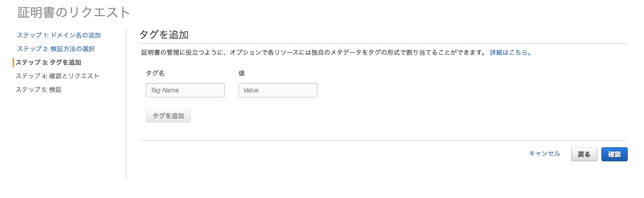Click the blue 確認 button
Image resolution: width=644 pixels, height=198 pixels.
[x=614, y=155]
